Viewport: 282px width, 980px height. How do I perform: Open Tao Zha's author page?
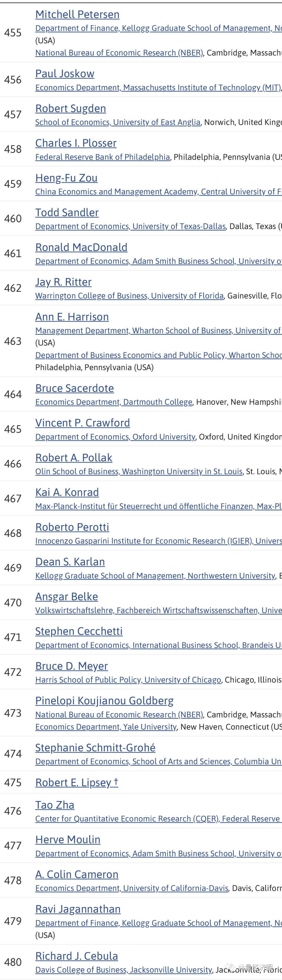pos(55,805)
